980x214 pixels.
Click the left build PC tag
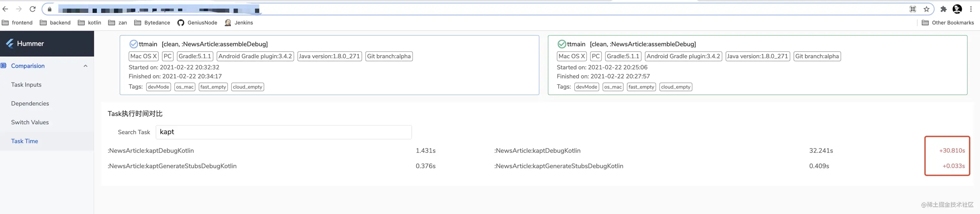tap(168, 56)
